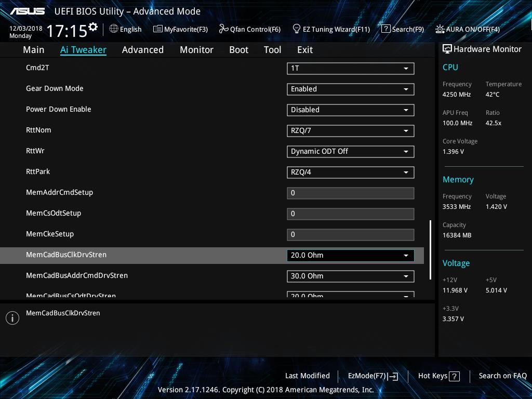The width and height of the screenshot is (532, 399).
Task: Click the EzMode exit arrow icon
Action: (x=393, y=376)
